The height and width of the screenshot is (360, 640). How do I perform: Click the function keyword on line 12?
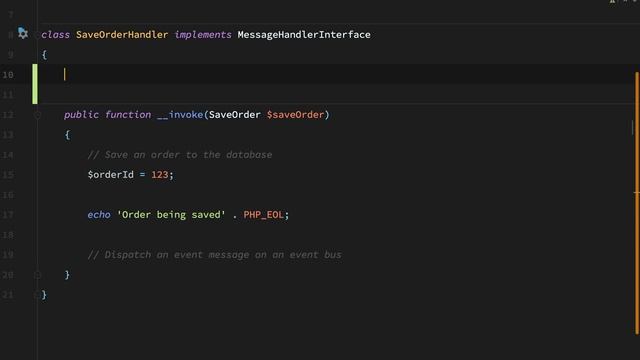pos(128,115)
